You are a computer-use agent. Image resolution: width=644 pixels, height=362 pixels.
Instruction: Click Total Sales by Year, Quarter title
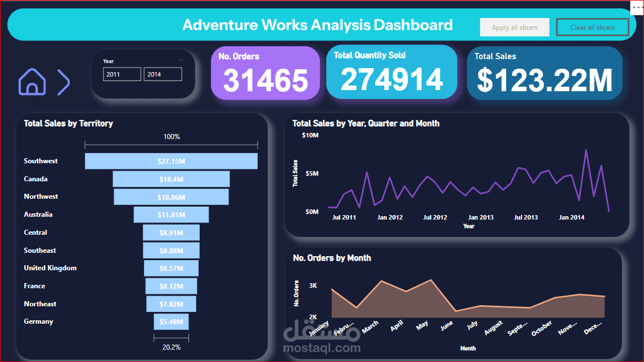coord(366,123)
